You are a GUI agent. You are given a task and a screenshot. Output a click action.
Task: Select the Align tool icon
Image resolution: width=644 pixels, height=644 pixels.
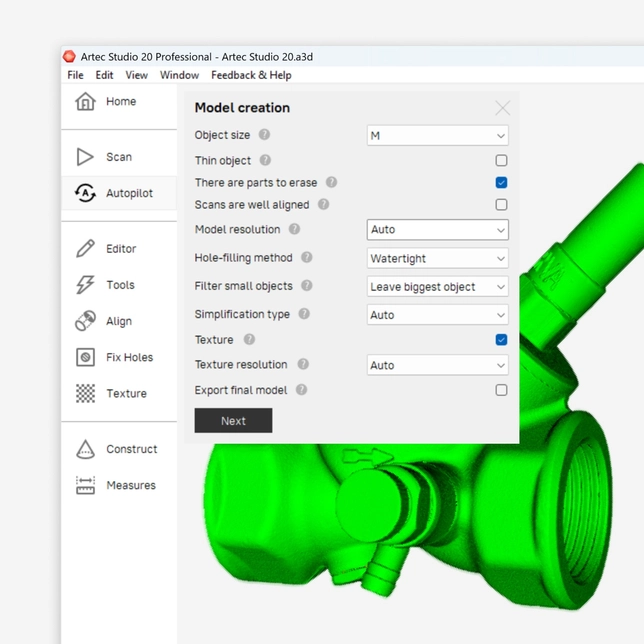click(86, 321)
